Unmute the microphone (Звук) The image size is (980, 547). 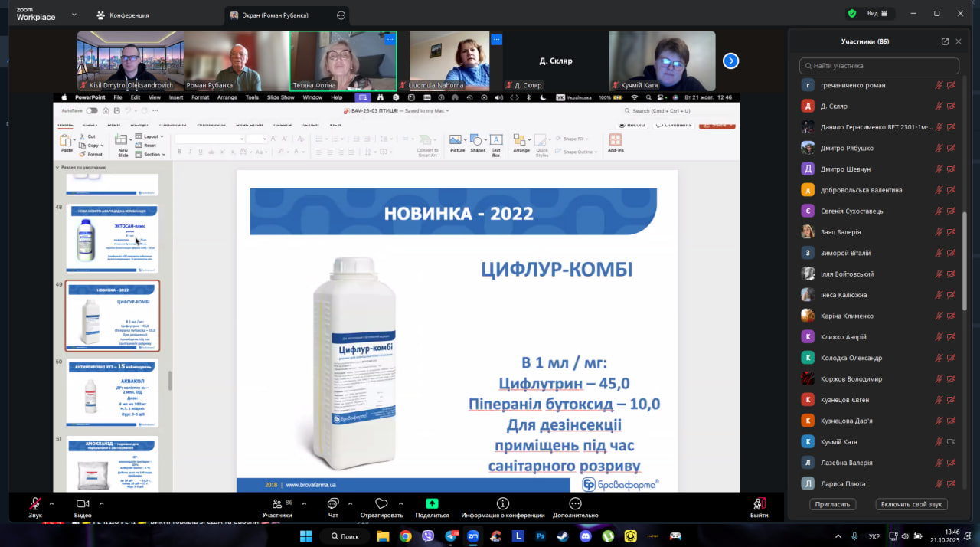point(35,503)
